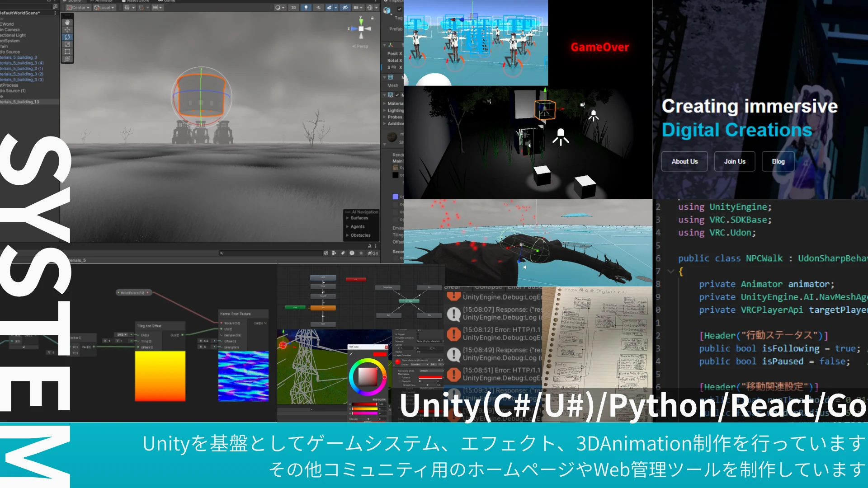Click the red slider in HDR color picker
The height and width of the screenshot is (488, 868).
[x=364, y=404]
